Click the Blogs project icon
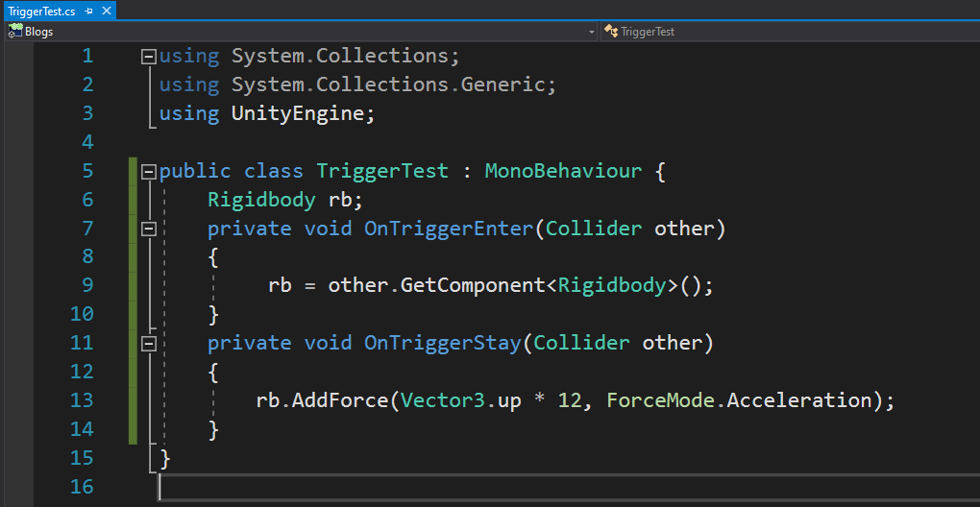Image resolution: width=980 pixels, height=507 pixels. (15, 32)
